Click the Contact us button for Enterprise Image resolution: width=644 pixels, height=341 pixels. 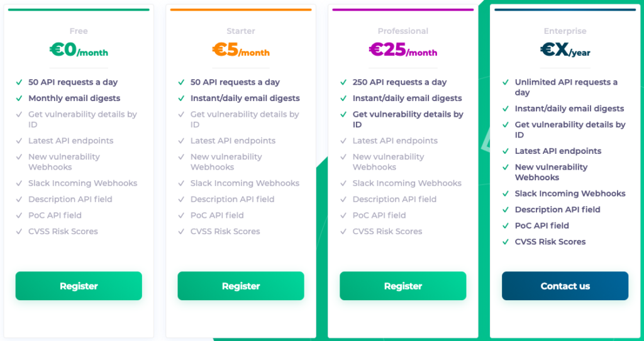click(x=565, y=286)
